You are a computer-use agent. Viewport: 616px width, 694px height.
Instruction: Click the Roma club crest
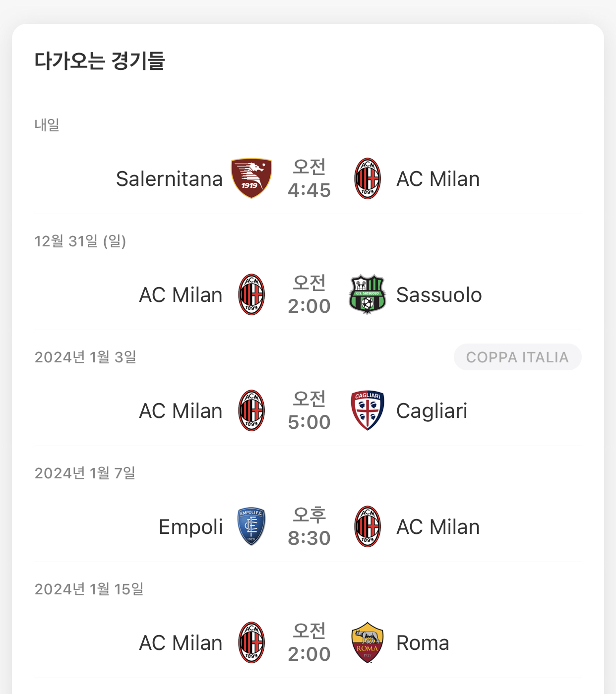[x=368, y=642]
